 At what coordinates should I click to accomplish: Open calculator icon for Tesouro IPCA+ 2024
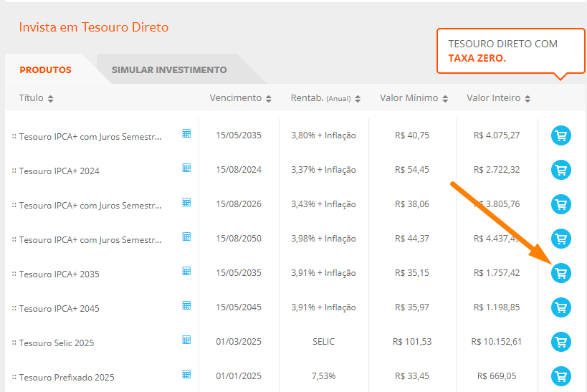186,168
